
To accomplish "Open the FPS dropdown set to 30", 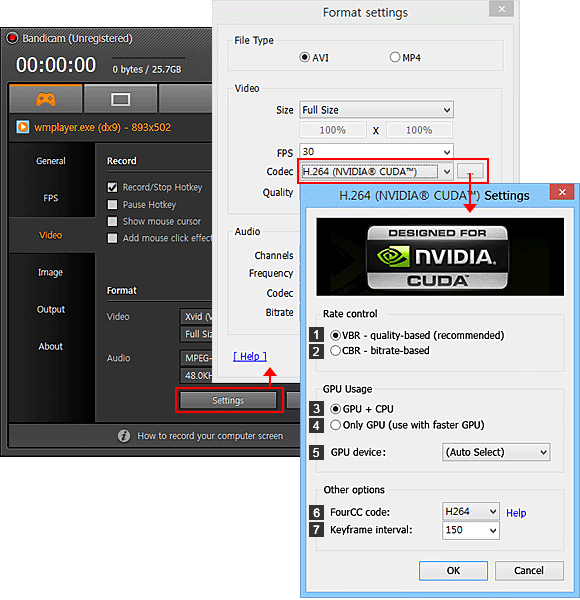I will tap(376, 152).
